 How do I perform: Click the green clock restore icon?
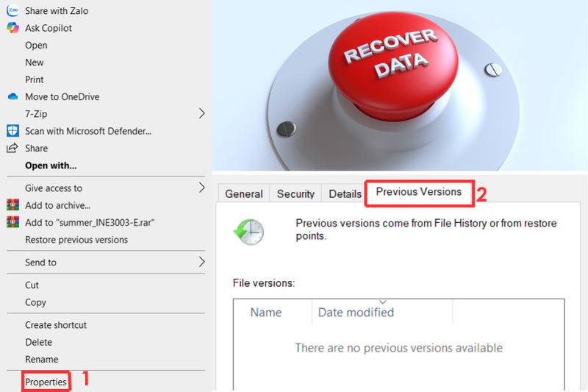tap(249, 232)
